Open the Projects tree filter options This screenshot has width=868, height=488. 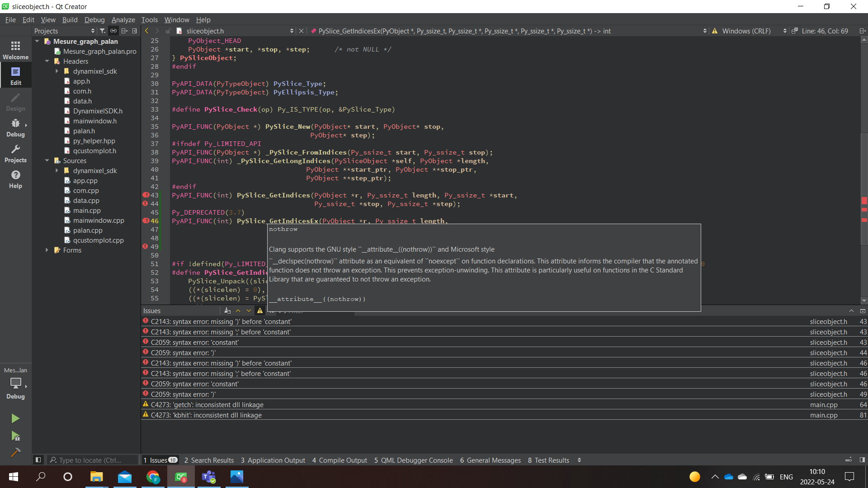pyautogui.click(x=103, y=31)
